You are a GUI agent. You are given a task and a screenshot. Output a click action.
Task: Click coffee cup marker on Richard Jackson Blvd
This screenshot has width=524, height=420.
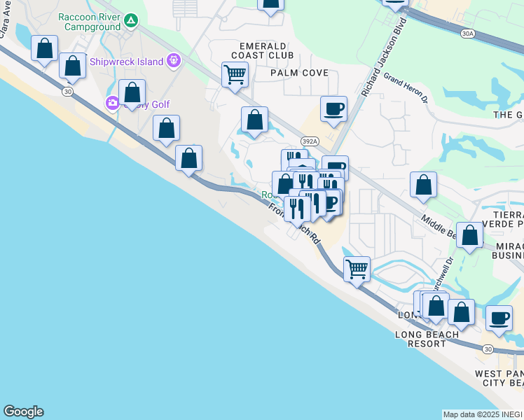click(x=333, y=108)
